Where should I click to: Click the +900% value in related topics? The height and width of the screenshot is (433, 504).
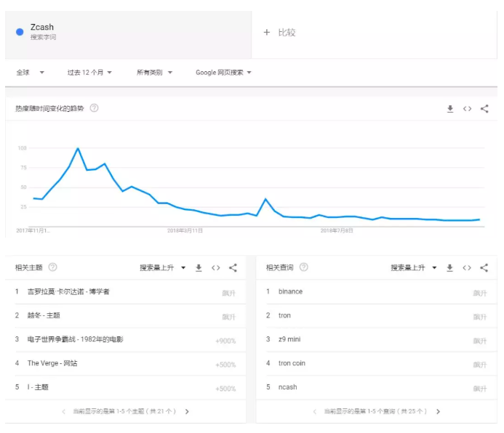point(225,341)
